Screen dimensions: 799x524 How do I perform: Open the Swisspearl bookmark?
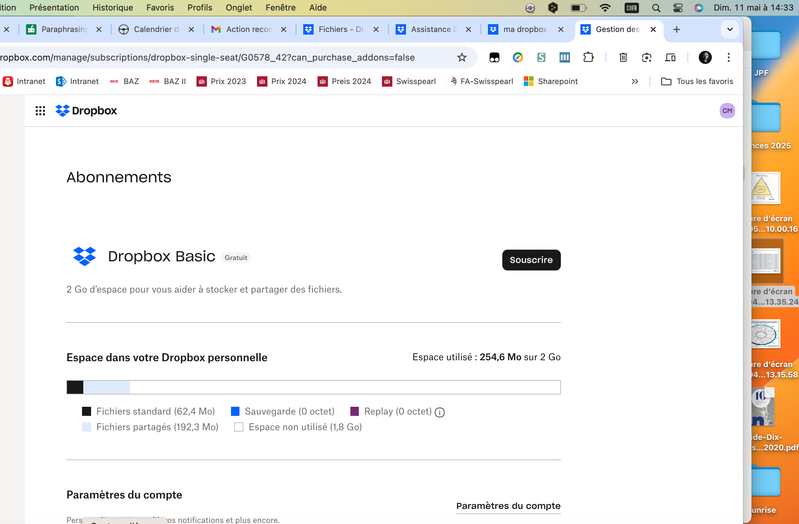pos(409,82)
